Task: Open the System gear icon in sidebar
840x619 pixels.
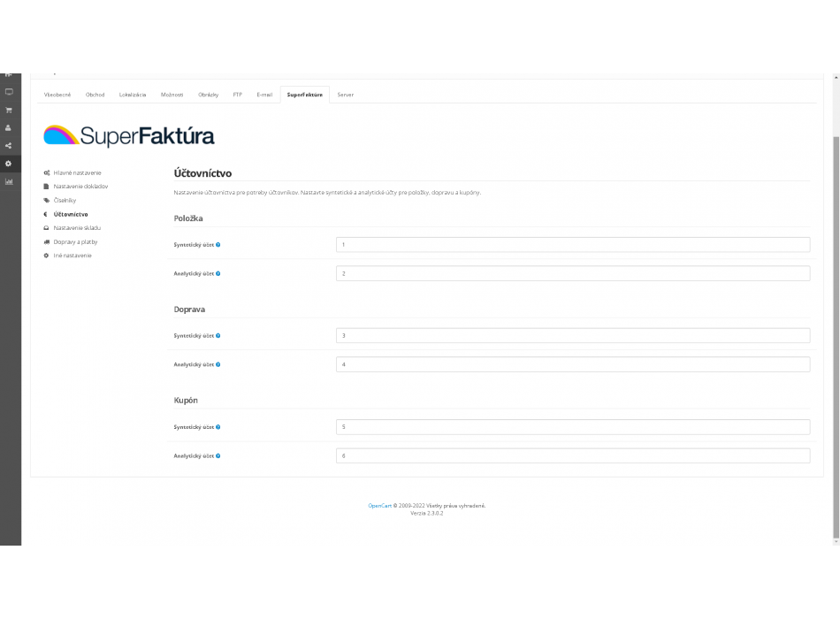Action: click(x=9, y=164)
